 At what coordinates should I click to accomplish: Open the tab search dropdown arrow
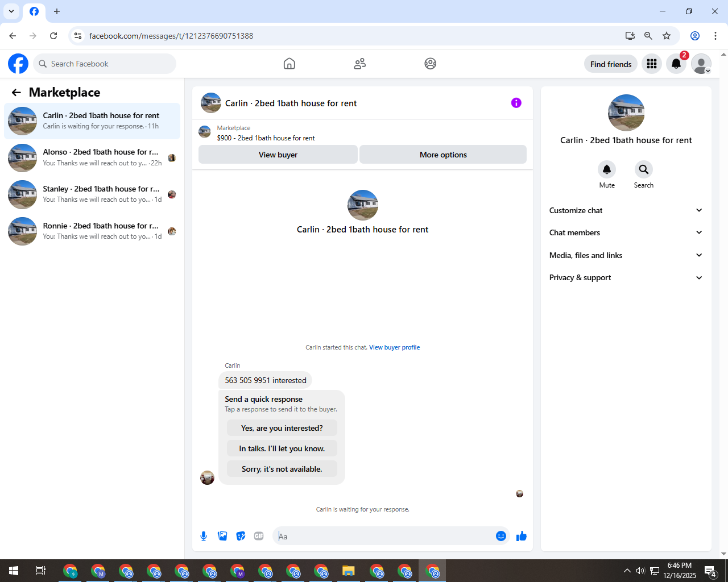coord(11,11)
